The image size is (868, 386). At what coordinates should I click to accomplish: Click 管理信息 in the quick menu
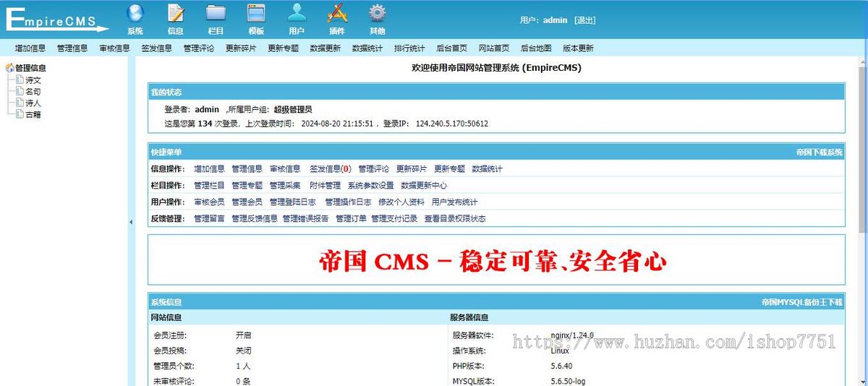(247, 169)
